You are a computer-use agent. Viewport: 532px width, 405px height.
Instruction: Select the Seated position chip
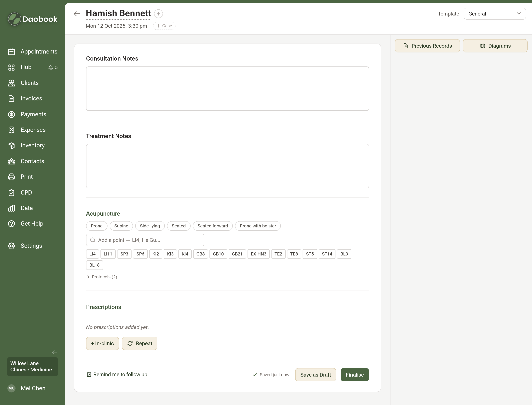pyautogui.click(x=179, y=226)
